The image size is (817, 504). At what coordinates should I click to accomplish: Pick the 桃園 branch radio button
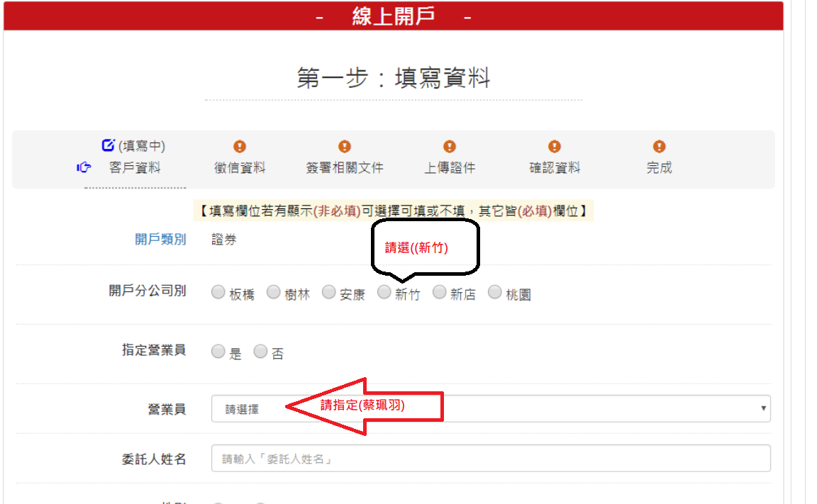tap(495, 292)
